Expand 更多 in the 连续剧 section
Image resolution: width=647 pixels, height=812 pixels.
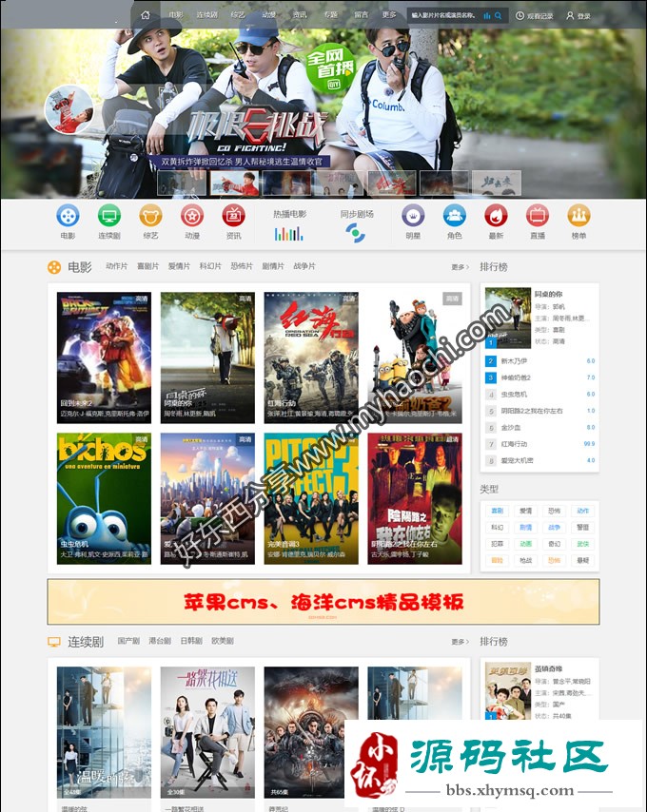(460, 642)
